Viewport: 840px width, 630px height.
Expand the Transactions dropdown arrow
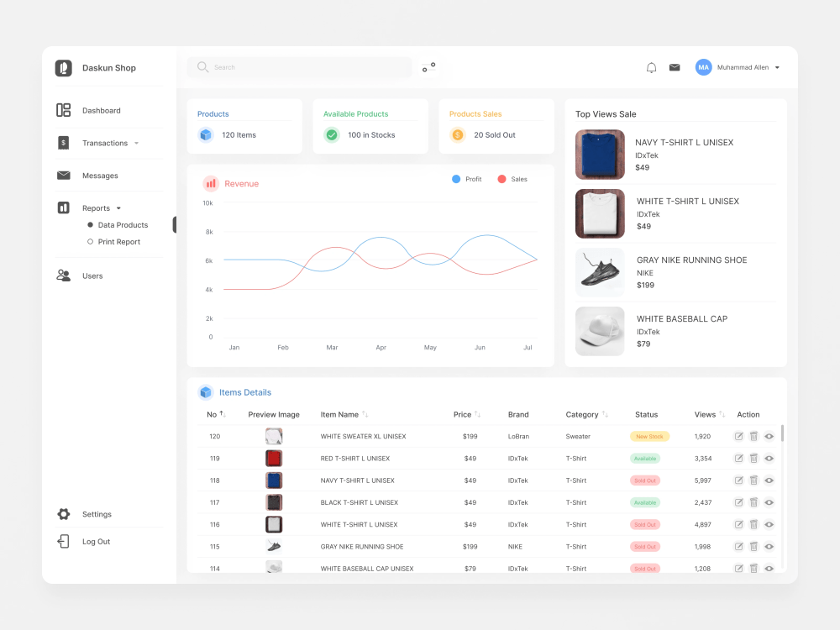137,143
